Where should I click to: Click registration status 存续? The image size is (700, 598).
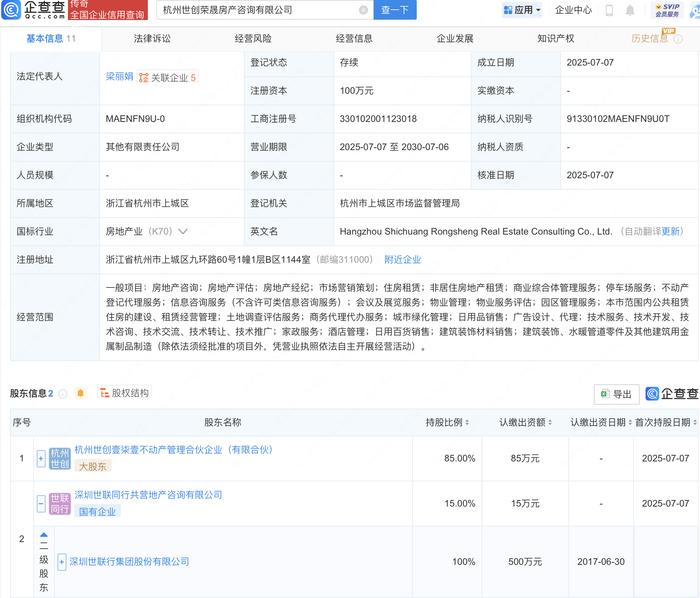349,62
